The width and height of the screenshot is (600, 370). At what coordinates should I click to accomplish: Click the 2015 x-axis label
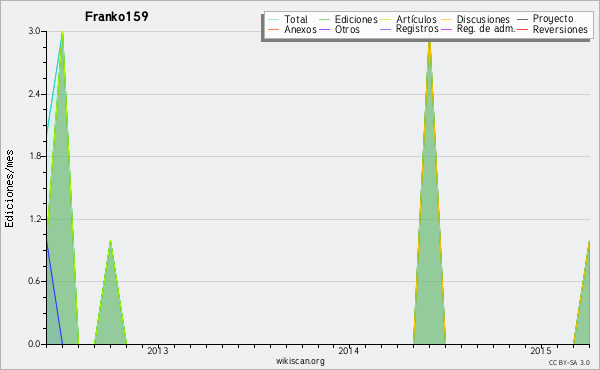click(x=541, y=351)
